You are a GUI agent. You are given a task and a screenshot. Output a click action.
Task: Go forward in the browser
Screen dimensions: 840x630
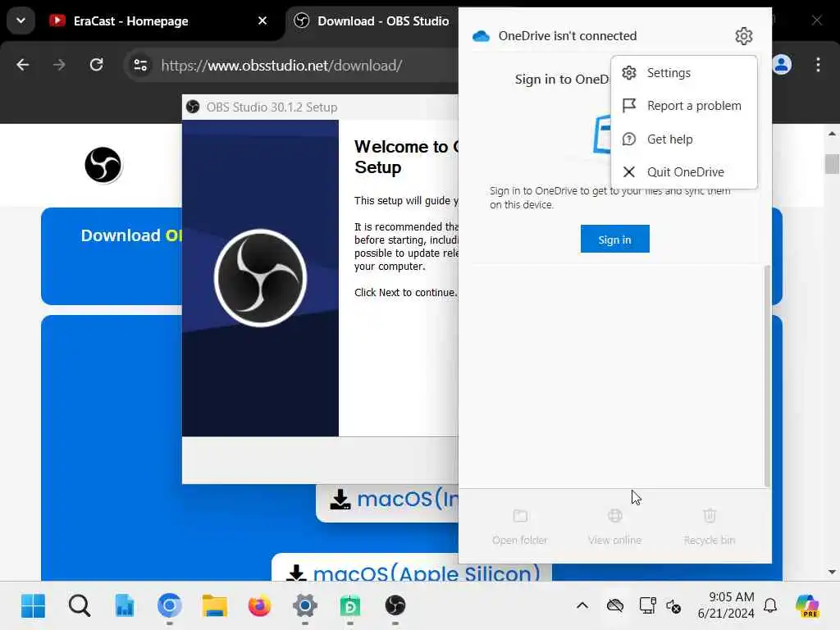point(59,66)
